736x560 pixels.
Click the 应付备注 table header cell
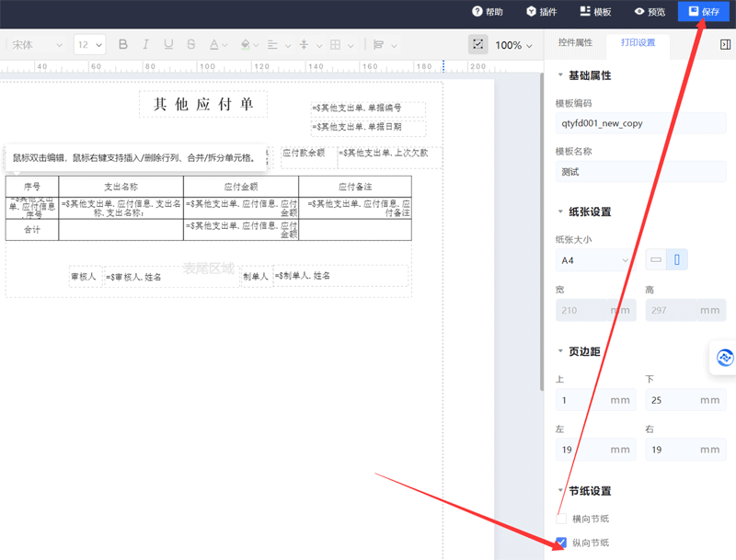[355, 187]
